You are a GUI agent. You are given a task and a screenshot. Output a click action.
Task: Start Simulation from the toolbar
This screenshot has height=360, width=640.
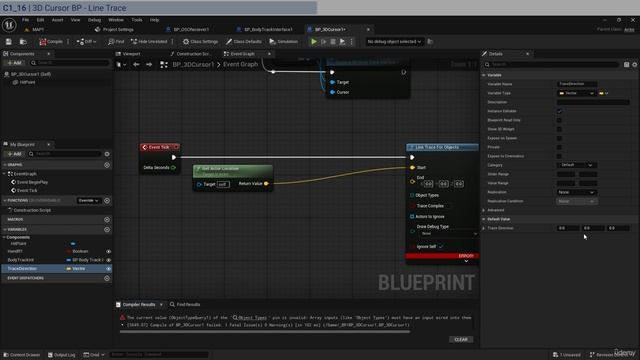point(284,42)
